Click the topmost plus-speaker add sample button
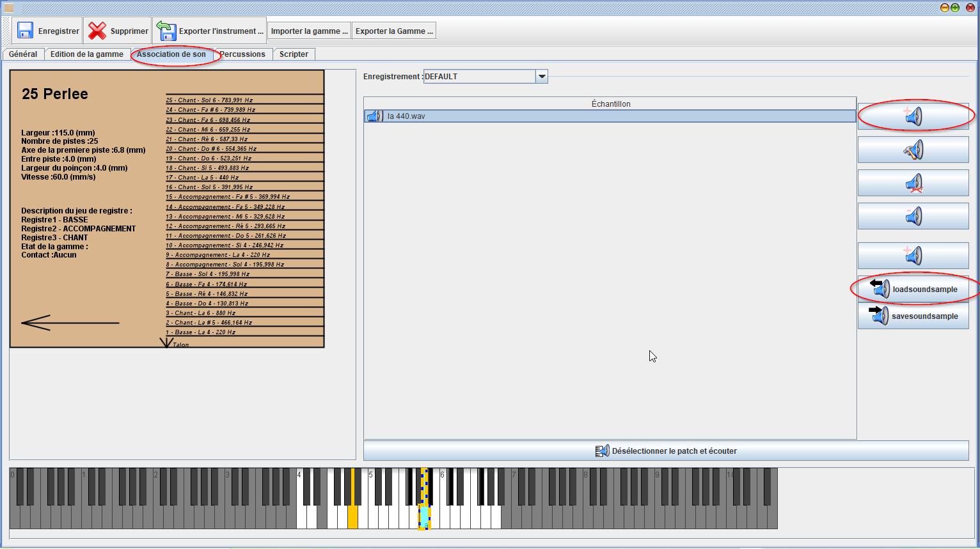The image size is (980, 549). coord(913,116)
